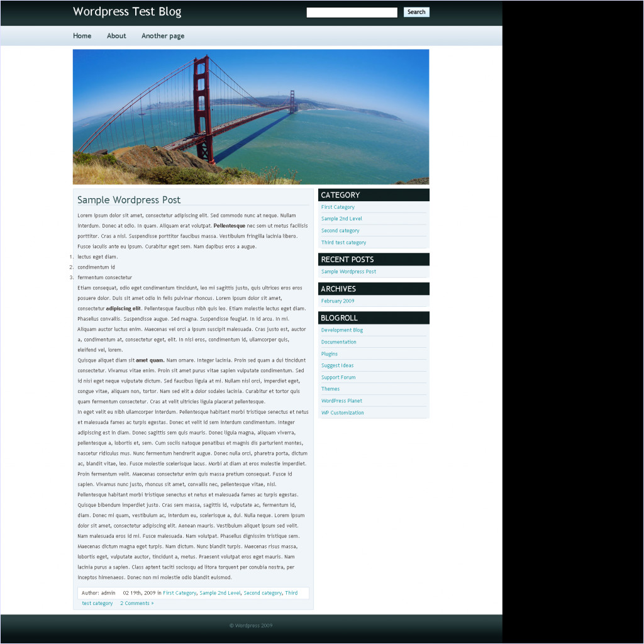Open the Sample Wordpress Post title
The height and width of the screenshot is (644, 644).
pyautogui.click(x=129, y=200)
